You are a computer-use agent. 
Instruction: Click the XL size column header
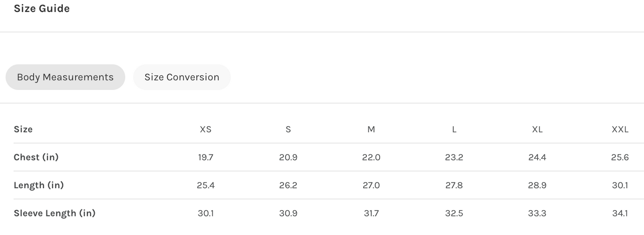point(537,130)
